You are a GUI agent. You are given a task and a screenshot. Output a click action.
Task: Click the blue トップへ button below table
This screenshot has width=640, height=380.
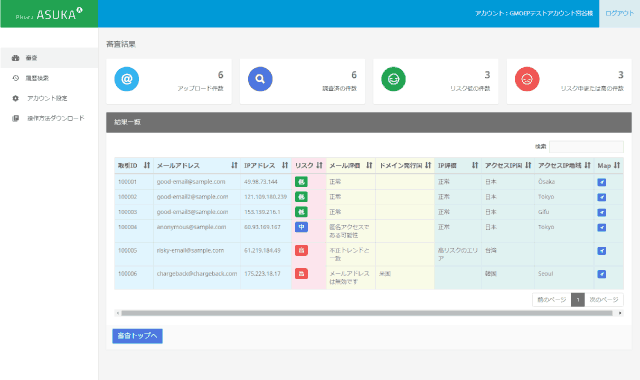click(x=137, y=336)
